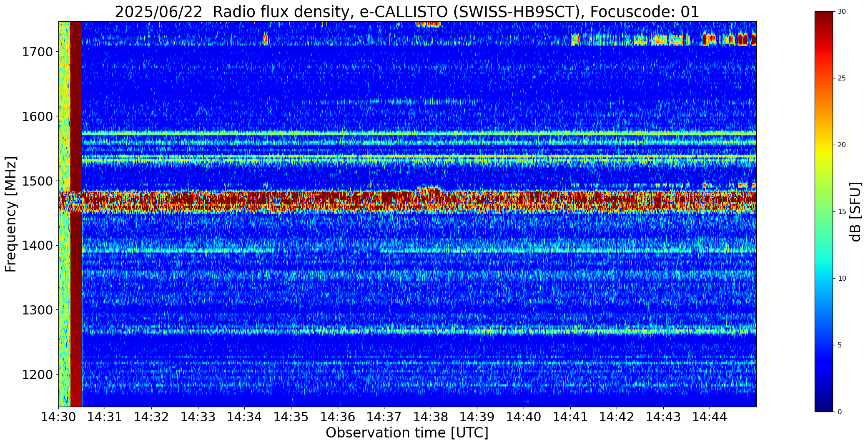Click the dark red top of the colorbar

click(824, 19)
